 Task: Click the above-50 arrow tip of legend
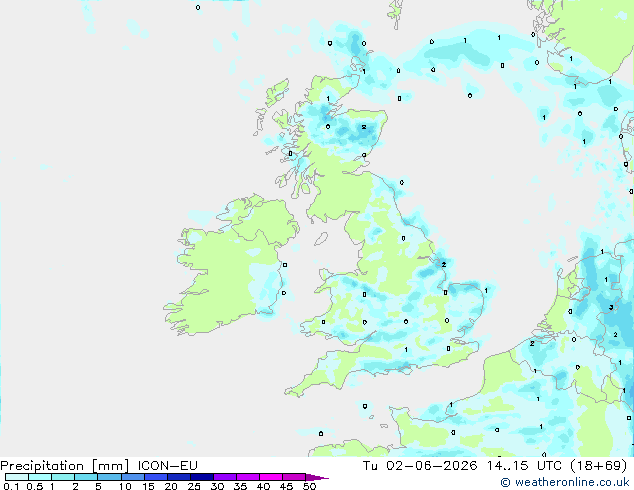pos(317,477)
